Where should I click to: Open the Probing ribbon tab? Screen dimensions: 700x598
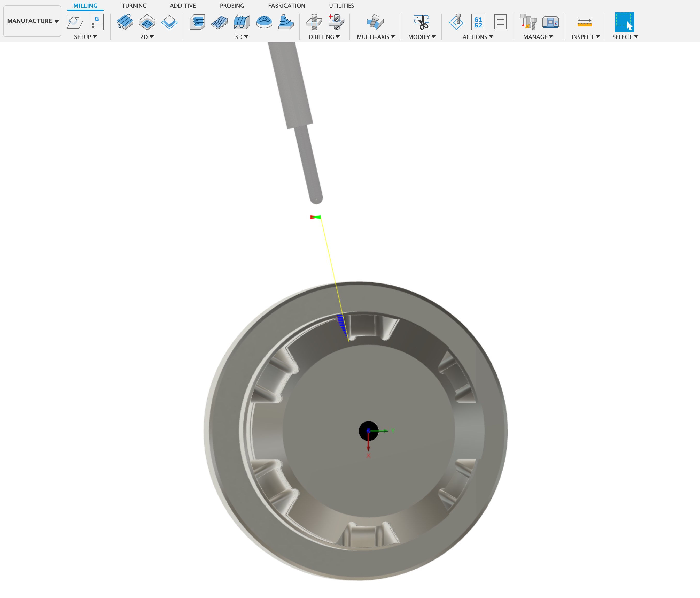click(x=232, y=6)
